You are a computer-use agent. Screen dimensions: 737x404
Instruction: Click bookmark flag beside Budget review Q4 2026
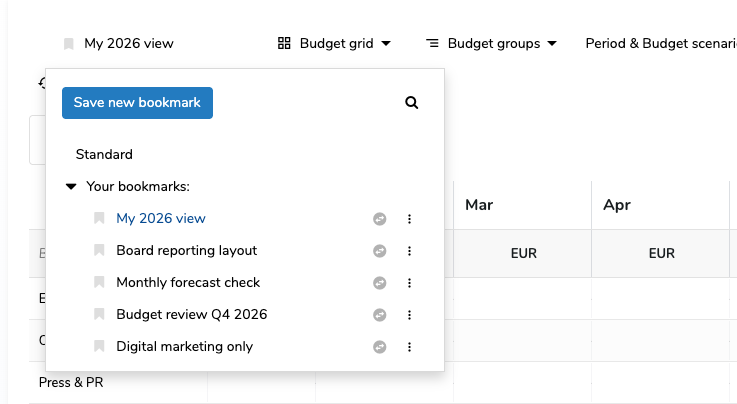point(99,314)
